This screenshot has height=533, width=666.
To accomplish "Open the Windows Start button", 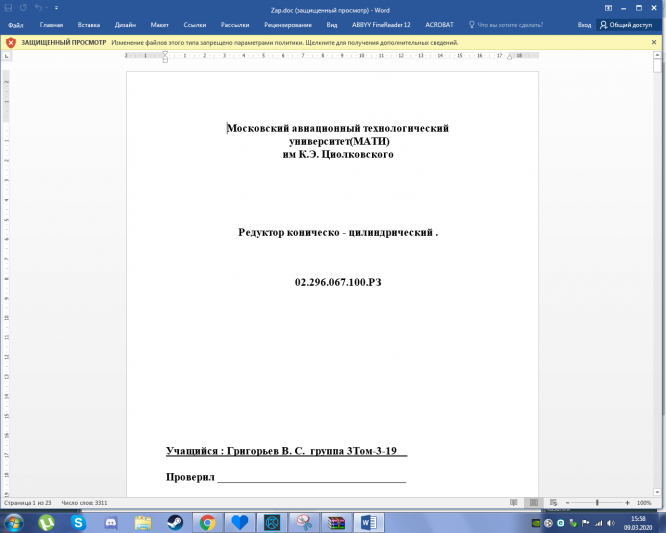I will (x=13, y=522).
